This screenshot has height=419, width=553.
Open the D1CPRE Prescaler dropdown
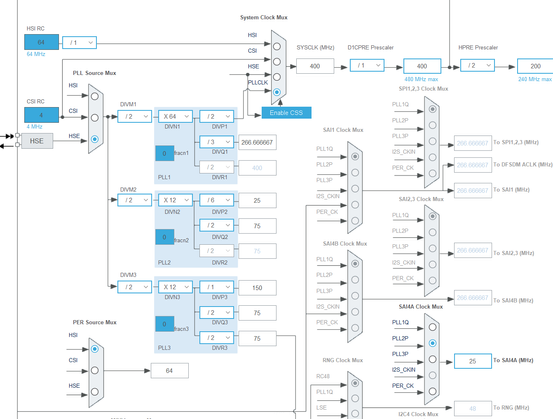pos(367,65)
